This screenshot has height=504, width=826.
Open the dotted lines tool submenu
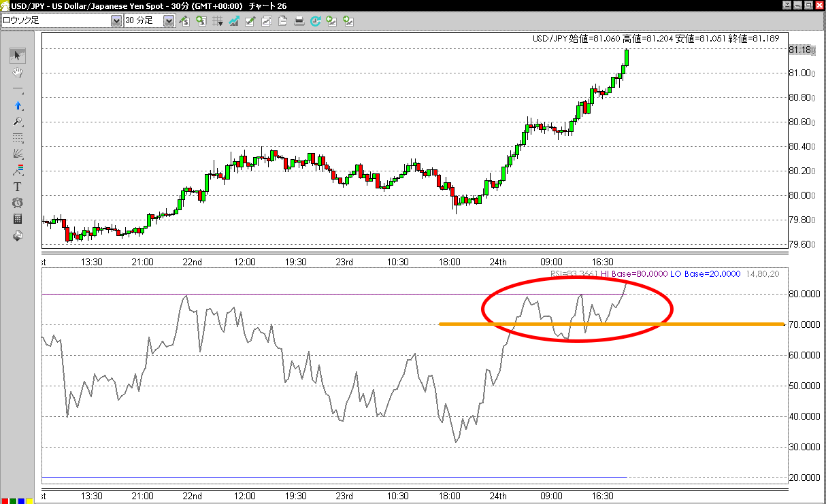click(18, 138)
